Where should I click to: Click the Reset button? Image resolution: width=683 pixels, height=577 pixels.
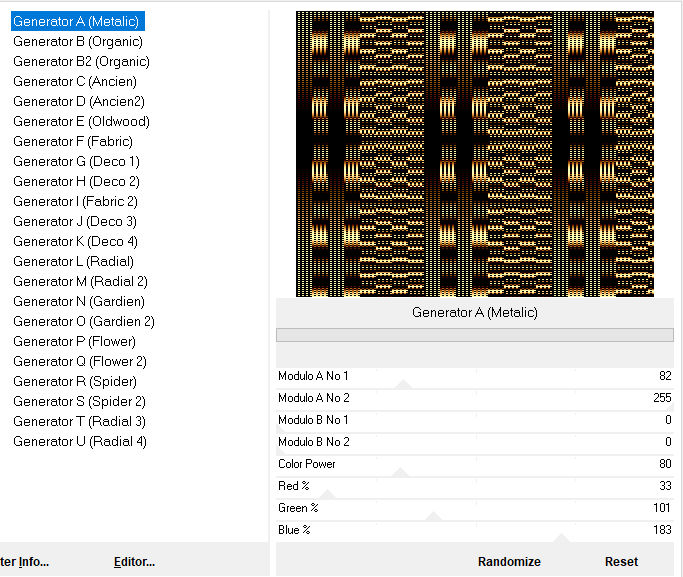(x=621, y=562)
